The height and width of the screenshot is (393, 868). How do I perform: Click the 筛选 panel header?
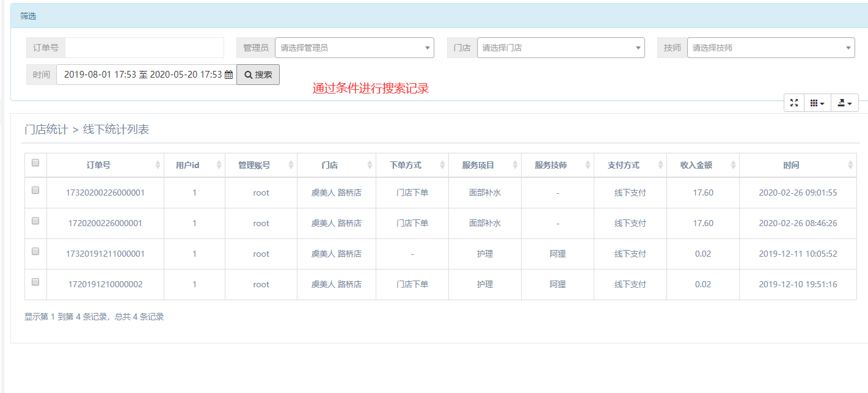[x=439, y=16]
